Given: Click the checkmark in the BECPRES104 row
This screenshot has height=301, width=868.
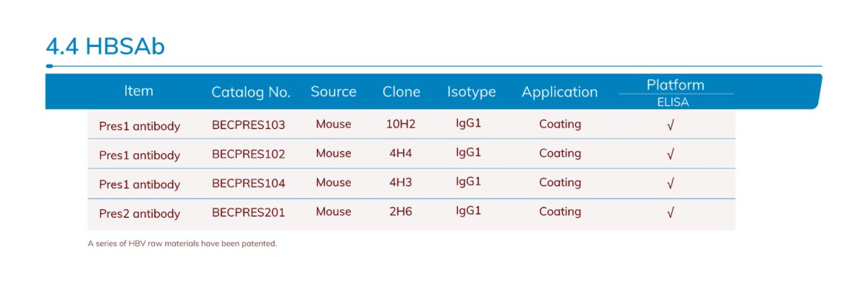Looking at the screenshot, I should pyautogui.click(x=671, y=183).
